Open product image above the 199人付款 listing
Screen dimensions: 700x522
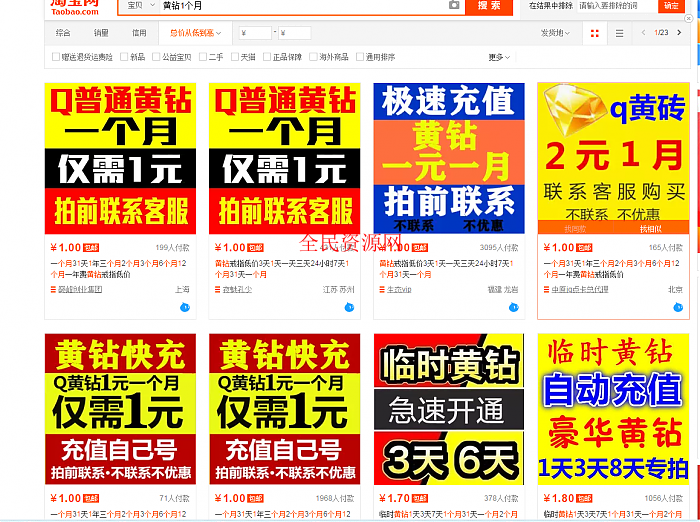pos(120,158)
